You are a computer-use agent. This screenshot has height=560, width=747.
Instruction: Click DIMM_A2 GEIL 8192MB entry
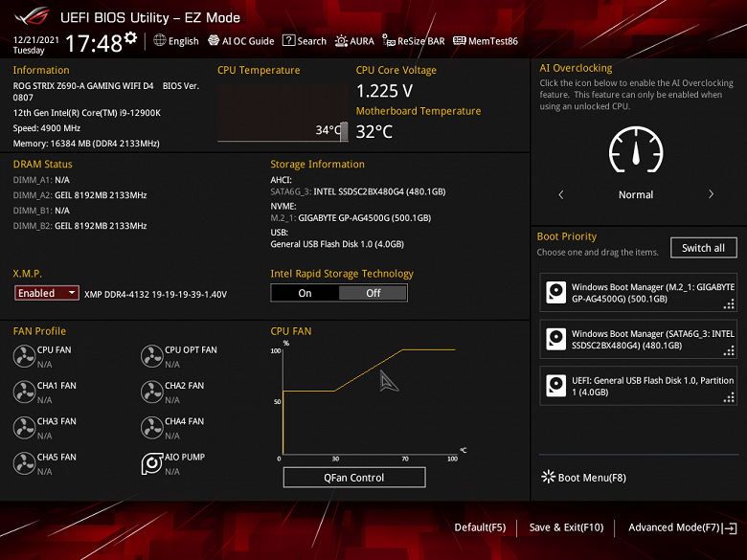(x=80, y=195)
